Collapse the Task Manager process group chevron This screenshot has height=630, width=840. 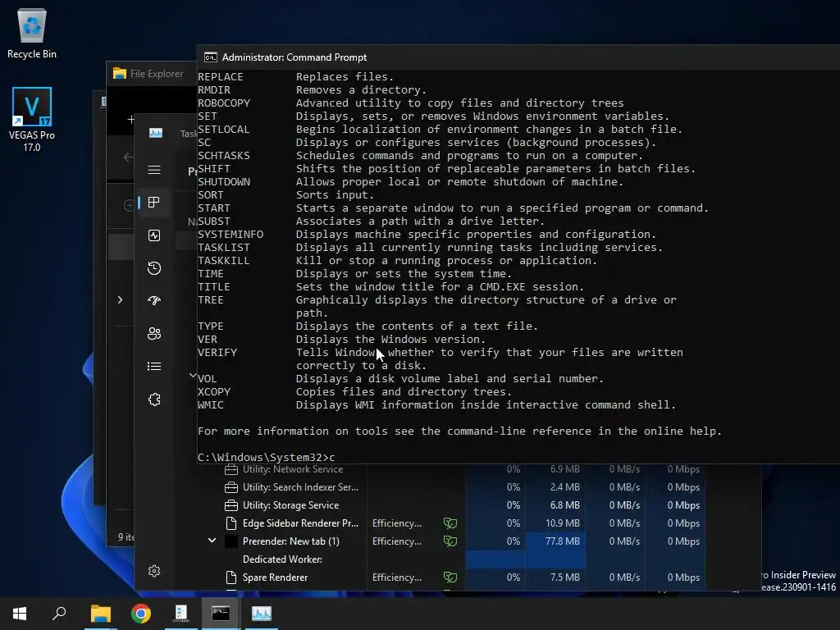[x=193, y=376]
